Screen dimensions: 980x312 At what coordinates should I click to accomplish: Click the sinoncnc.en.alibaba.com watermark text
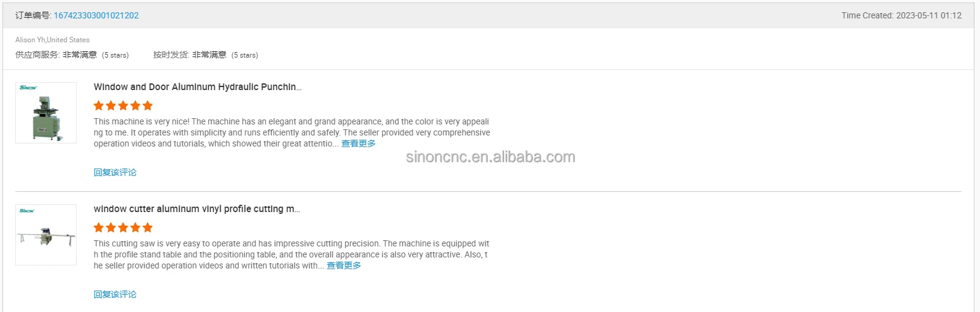click(x=491, y=157)
